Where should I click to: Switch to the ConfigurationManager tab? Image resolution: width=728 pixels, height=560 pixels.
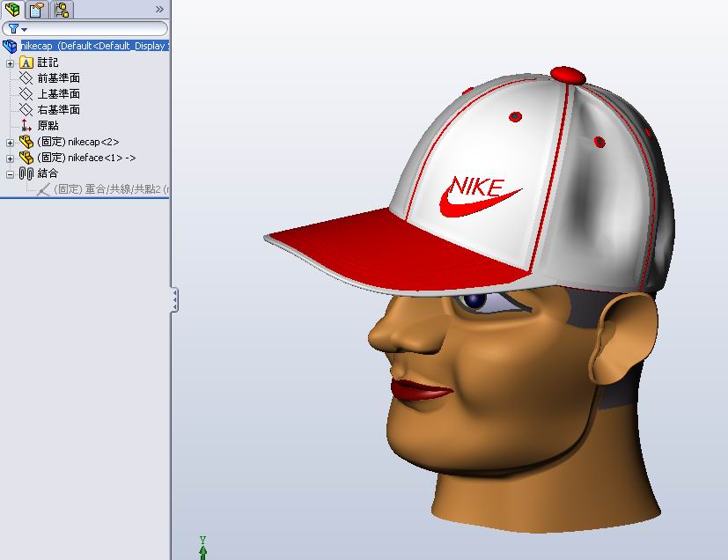(62, 10)
